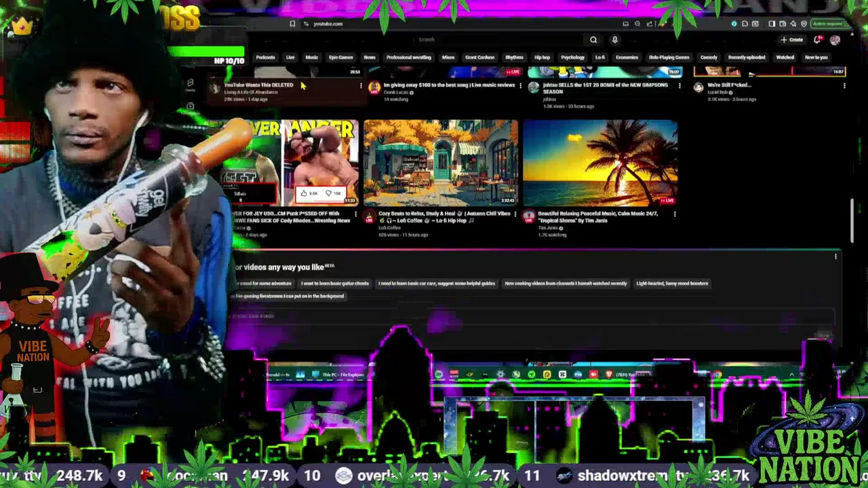Select the Lo-fi filter chip
This screenshot has height=488, width=868.
coord(600,58)
